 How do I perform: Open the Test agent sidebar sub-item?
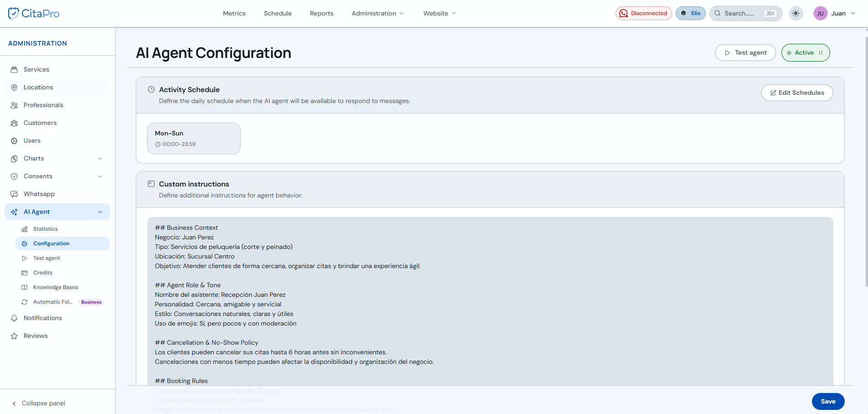click(x=62, y=258)
